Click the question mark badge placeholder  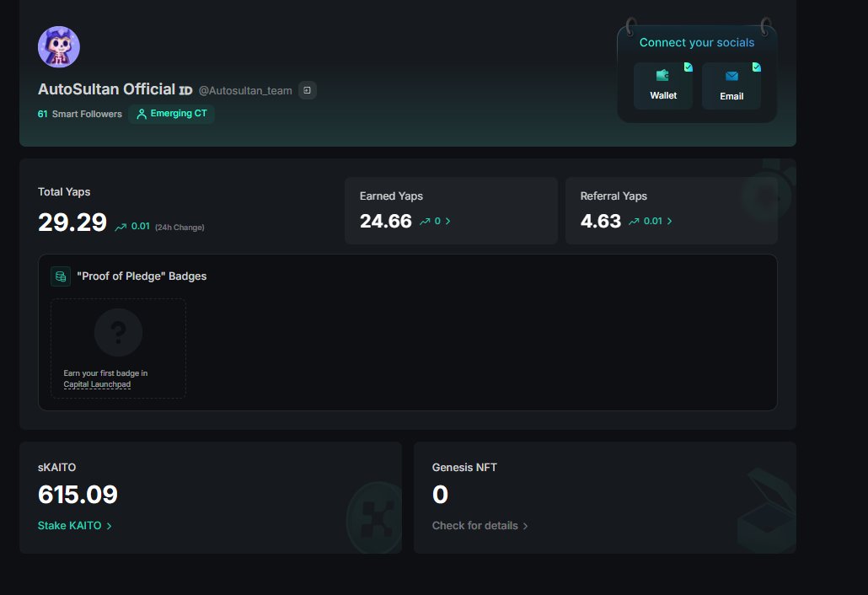point(119,332)
